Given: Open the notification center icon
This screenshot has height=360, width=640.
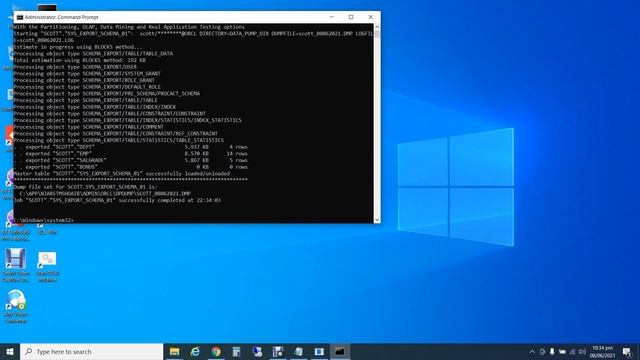Looking at the screenshot, I should click(x=627, y=351).
